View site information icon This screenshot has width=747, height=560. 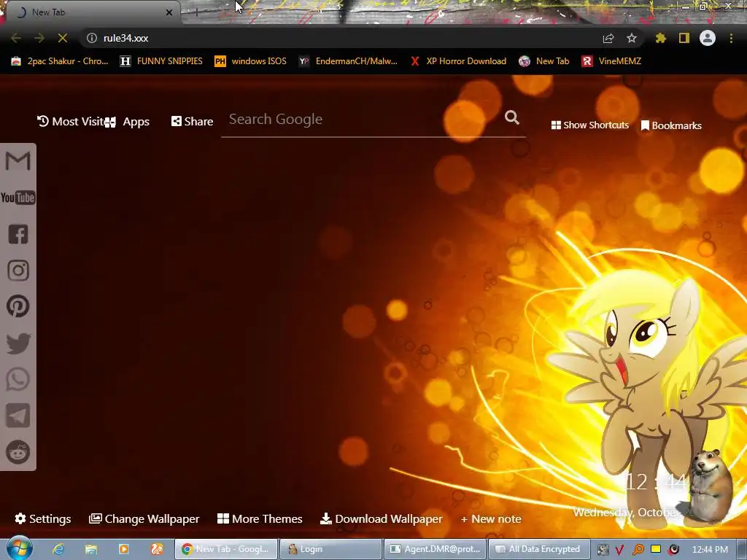92,38
